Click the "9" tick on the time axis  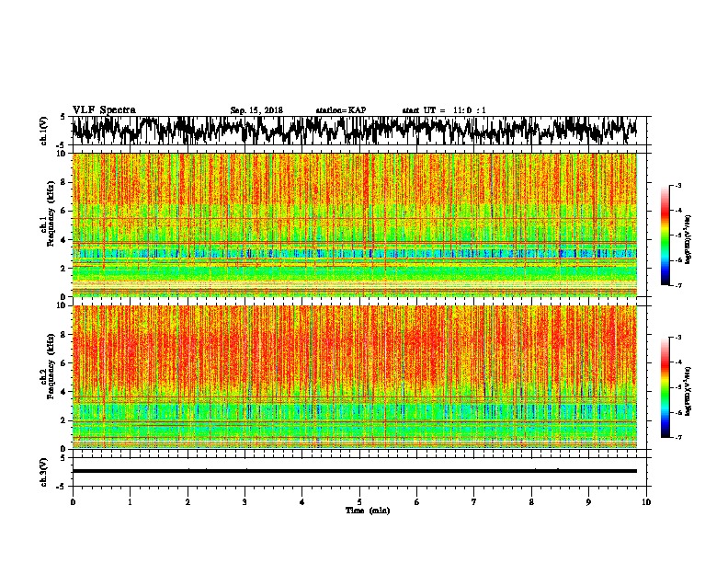(588, 502)
